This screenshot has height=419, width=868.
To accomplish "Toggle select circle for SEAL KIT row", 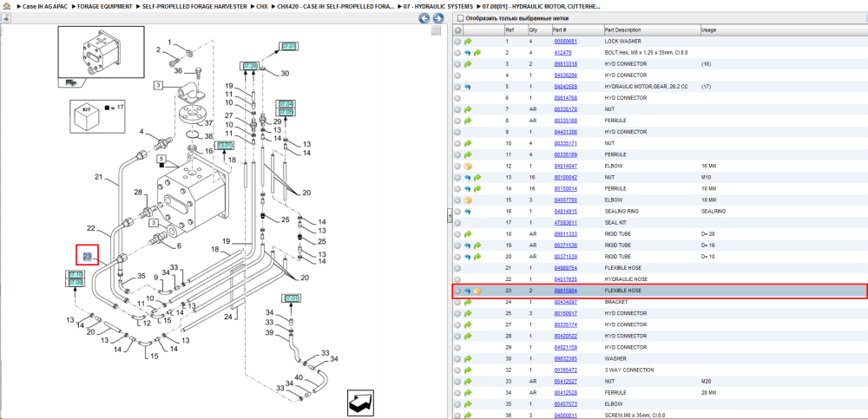I will click(x=457, y=223).
